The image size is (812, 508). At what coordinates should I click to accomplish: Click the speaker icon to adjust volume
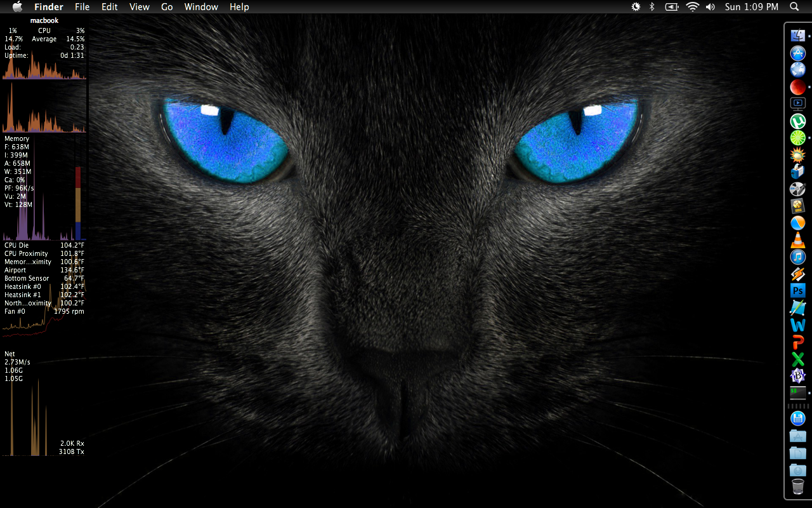[x=710, y=7]
